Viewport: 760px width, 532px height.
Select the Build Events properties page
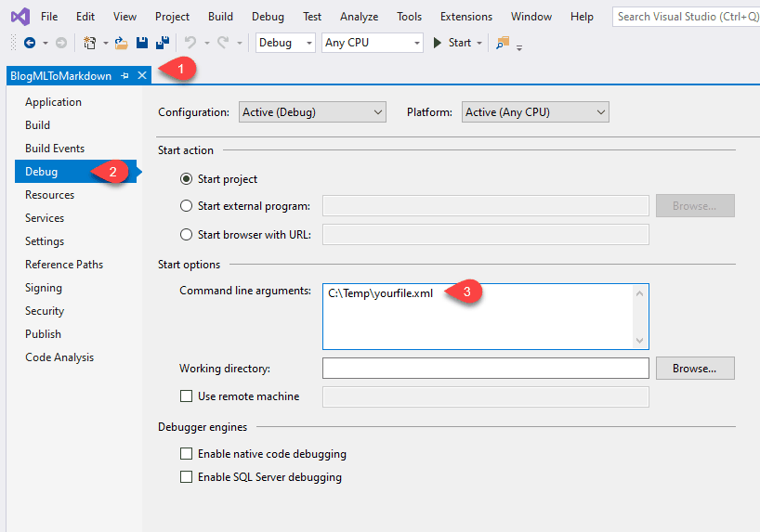55,149
